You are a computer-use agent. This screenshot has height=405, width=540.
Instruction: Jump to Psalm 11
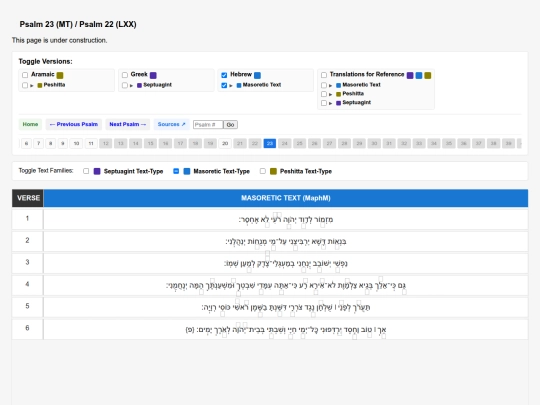tap(91, 144)
